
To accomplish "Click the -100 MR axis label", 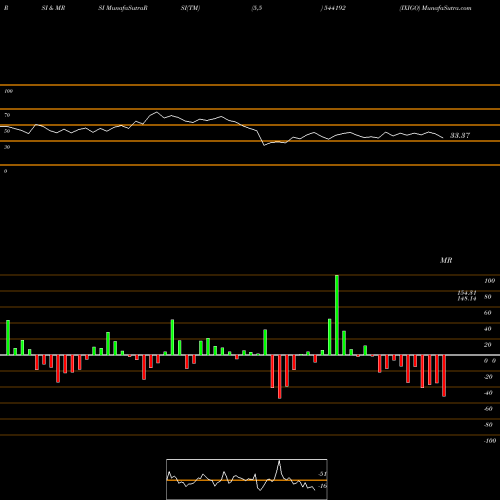I will pos(490,441).
